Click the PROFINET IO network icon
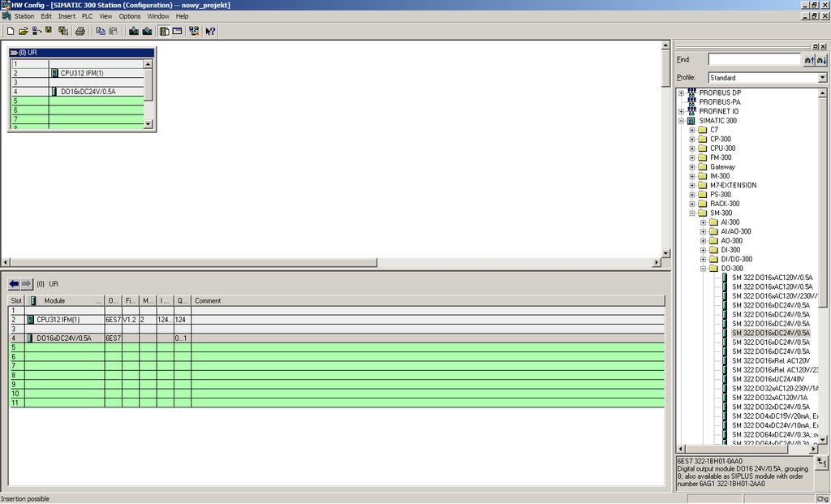The image size is (831, 504). tap(691, 111)
